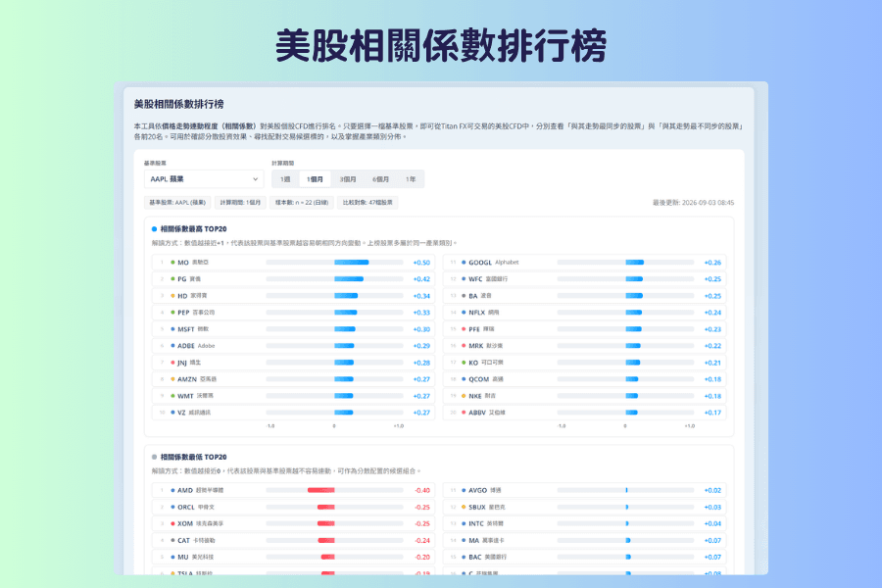Click the AMD -0.40 red correlation bar

[321, 490]
